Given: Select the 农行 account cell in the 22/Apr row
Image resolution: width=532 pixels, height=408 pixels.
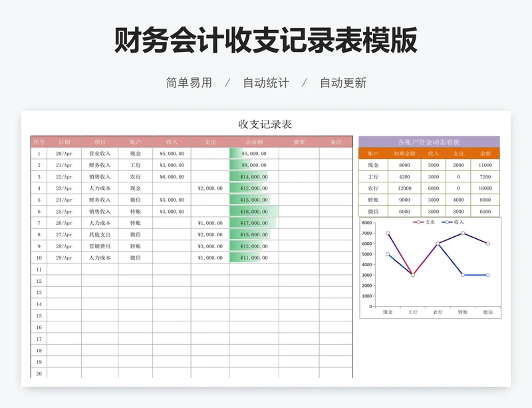Looking at the screenshot, I should coord(136,176).
